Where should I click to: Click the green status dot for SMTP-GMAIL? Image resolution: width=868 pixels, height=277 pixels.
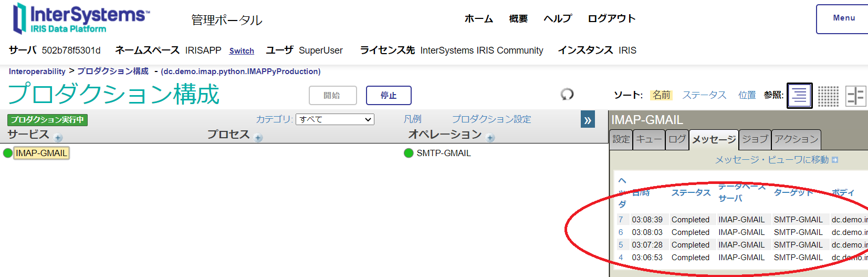tap(409, 153)
